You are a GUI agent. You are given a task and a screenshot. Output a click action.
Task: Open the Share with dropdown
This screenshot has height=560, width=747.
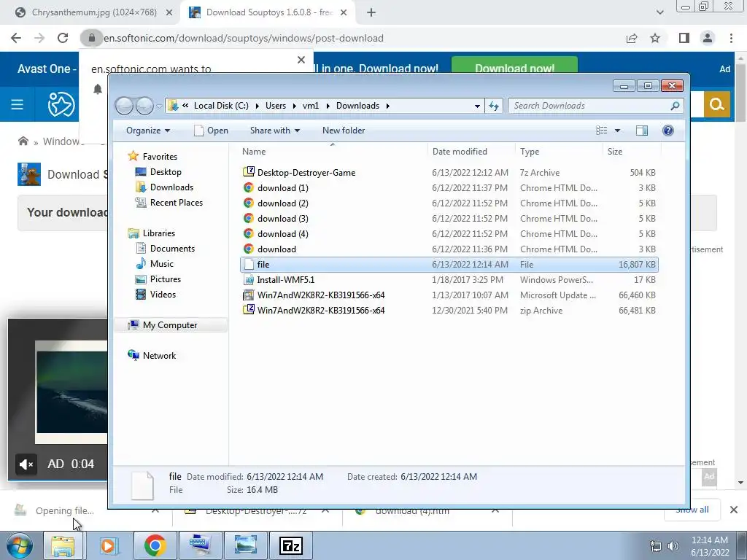pos(275,131)
